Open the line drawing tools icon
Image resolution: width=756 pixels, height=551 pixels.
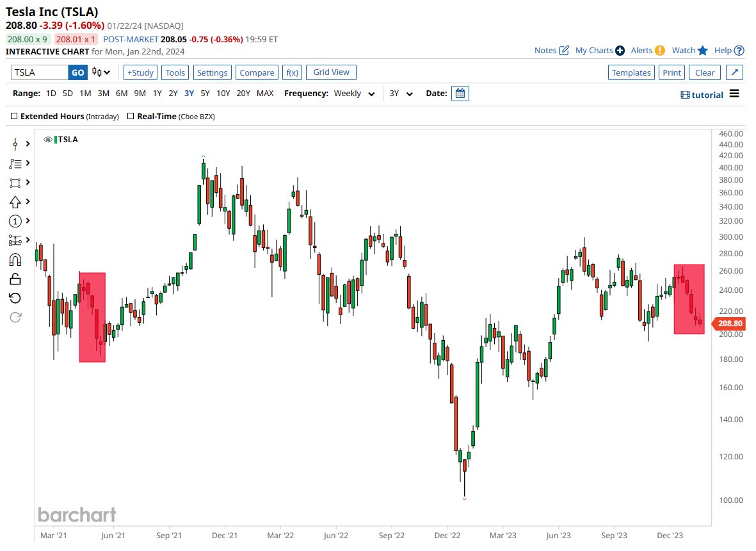(15, 163)
